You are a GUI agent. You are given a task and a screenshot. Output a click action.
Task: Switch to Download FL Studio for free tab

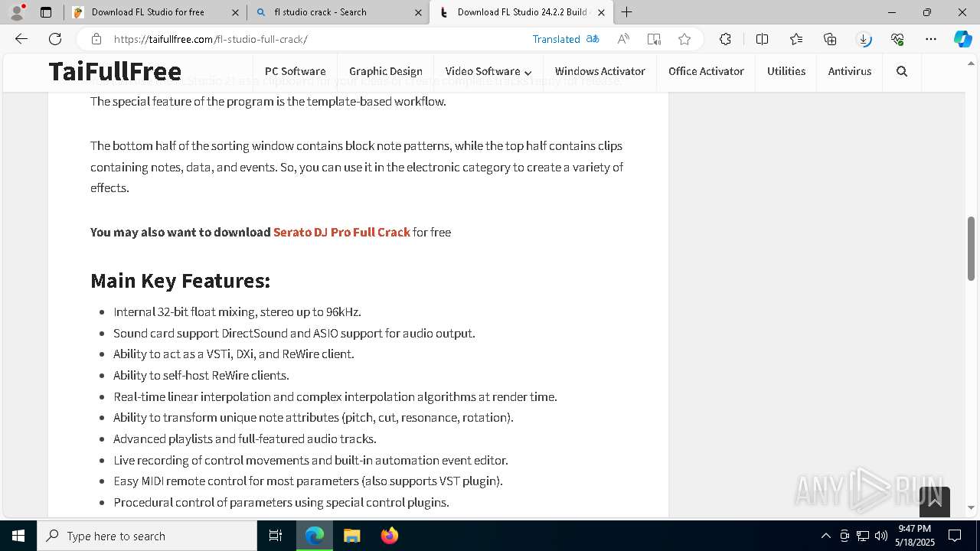pyautogui.click(x=156, y=12)
